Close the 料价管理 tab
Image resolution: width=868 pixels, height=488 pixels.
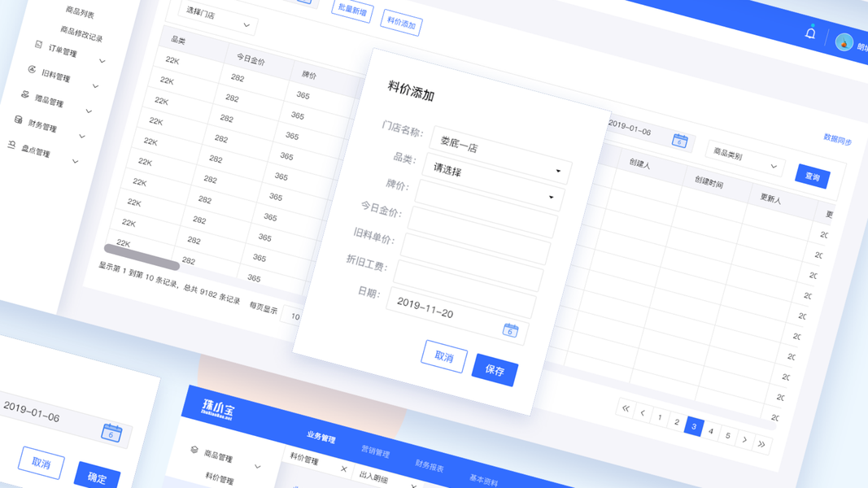pyautogui.click(x=344, y=469)
